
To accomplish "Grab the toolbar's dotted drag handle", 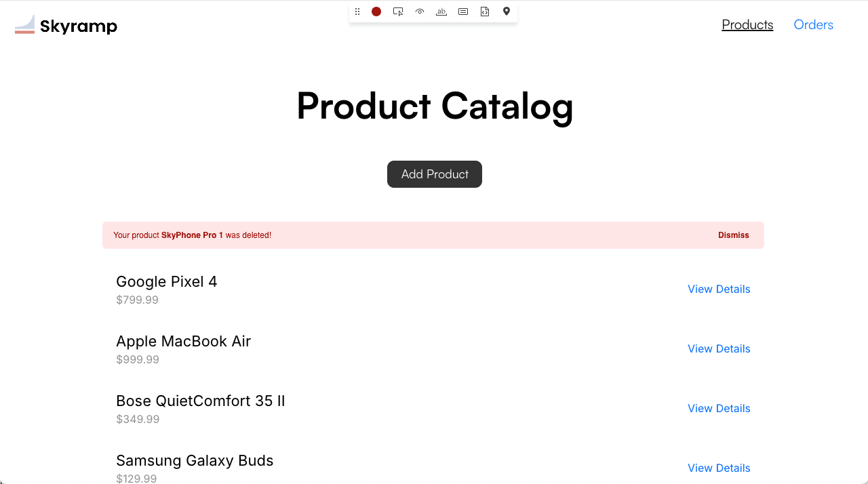I will pyautogui.click(x=357, y=12).
